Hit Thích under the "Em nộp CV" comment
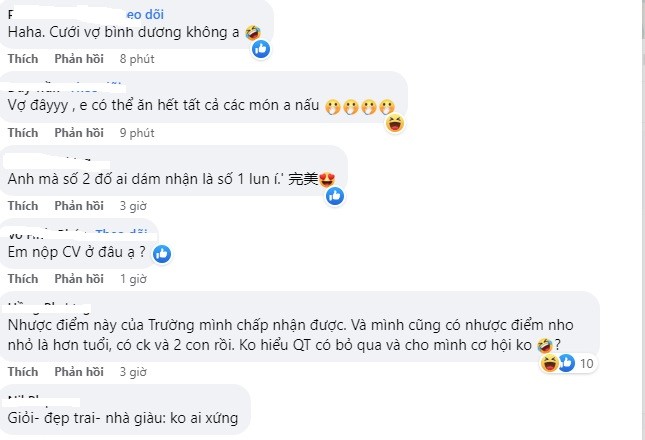645x440 pixels. pyautogui.click(x=23, y=279)
